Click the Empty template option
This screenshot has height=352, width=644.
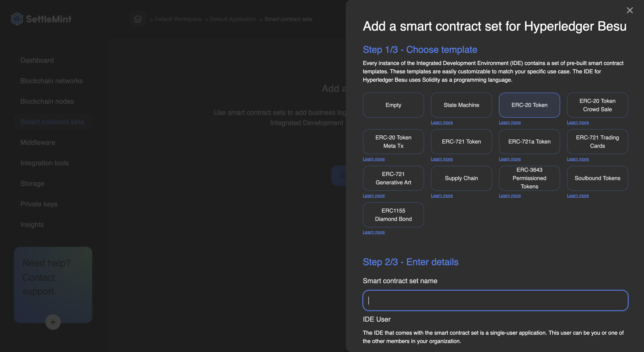pyautogui.click(x=393, y=105)
